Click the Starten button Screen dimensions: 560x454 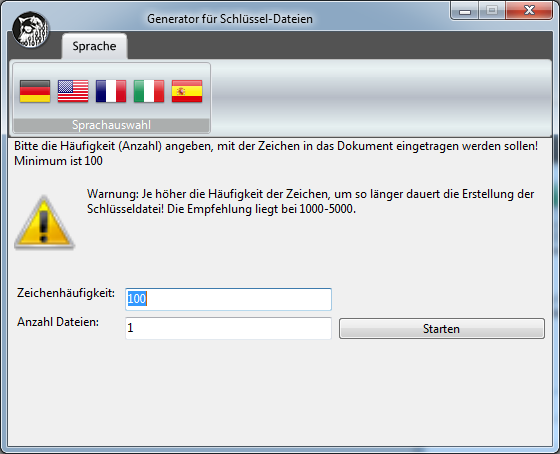[442, 329]
